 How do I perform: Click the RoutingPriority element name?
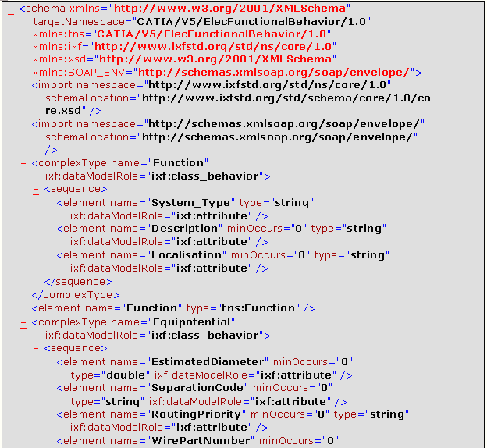point(196,414)
